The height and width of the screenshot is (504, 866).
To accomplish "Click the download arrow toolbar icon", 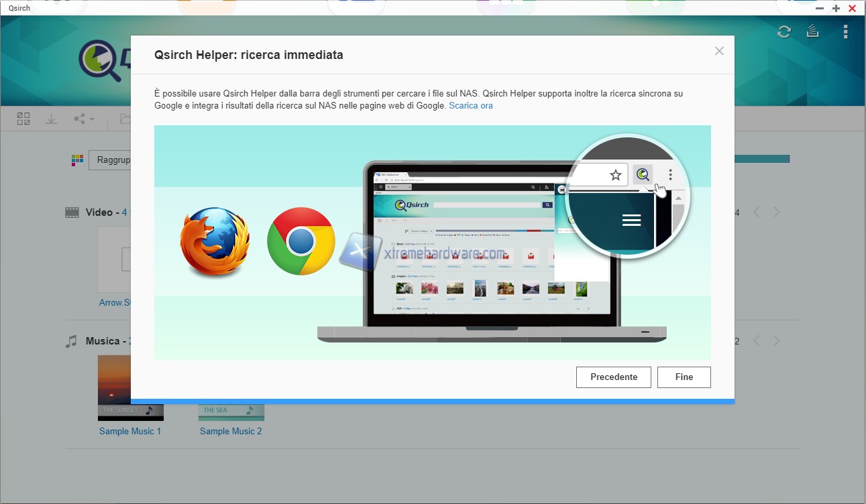I will click(x=51, y=119).
